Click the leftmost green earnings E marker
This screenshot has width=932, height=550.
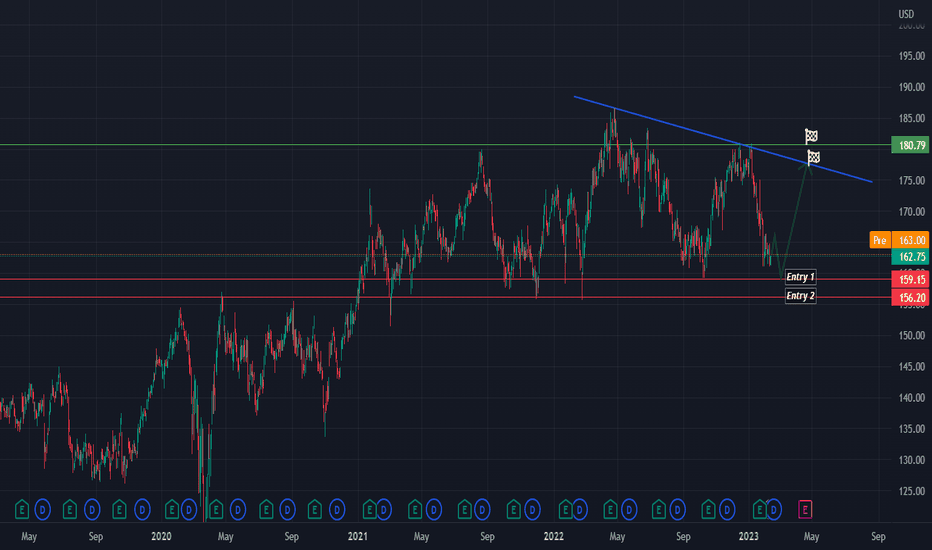click(22, 510)
